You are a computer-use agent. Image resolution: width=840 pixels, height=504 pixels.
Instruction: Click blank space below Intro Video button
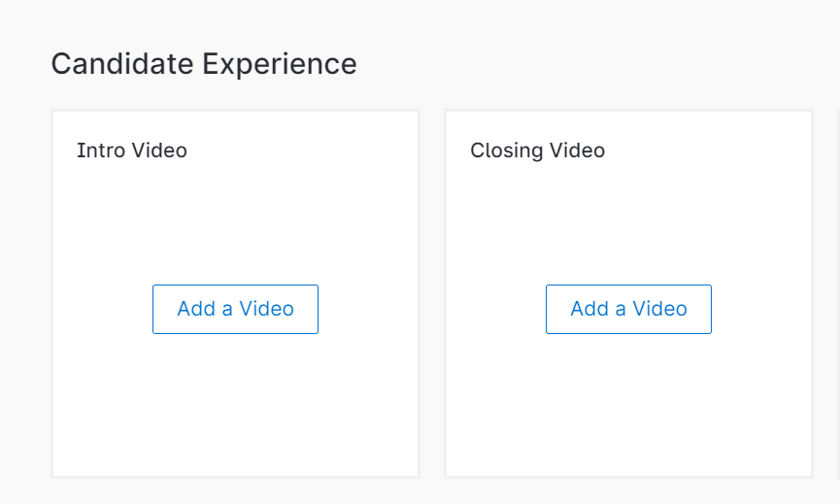click(x=235, y=408)
